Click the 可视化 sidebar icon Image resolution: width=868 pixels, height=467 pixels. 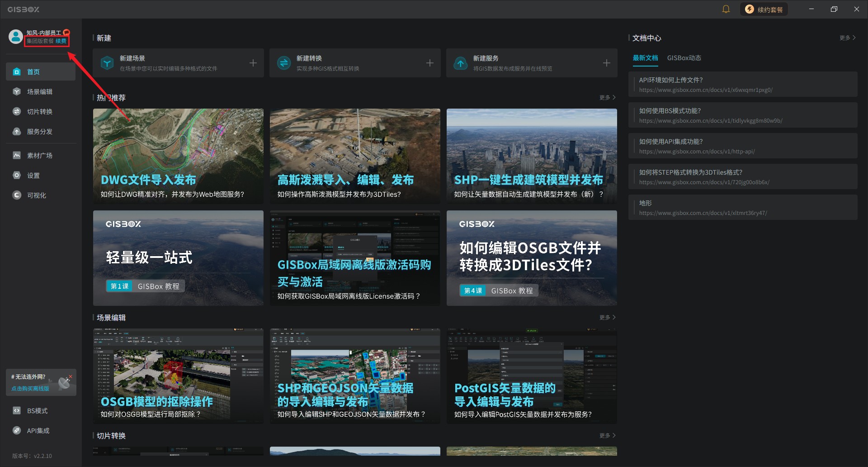click(x=17, y=195)
